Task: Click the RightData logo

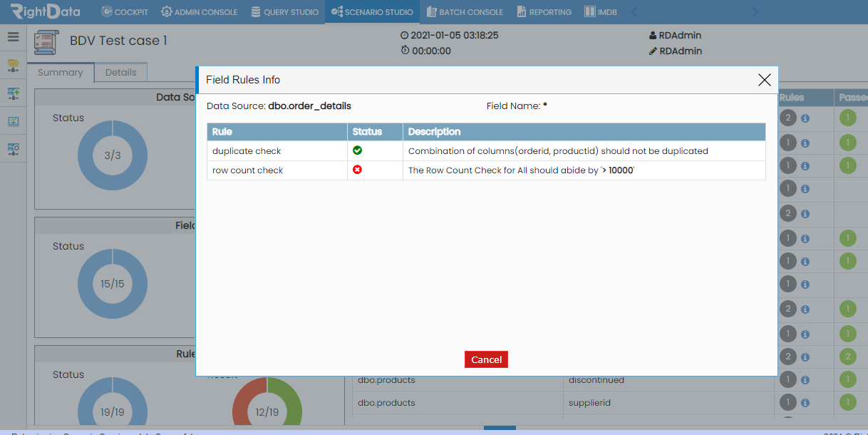Action: point(45,11)
